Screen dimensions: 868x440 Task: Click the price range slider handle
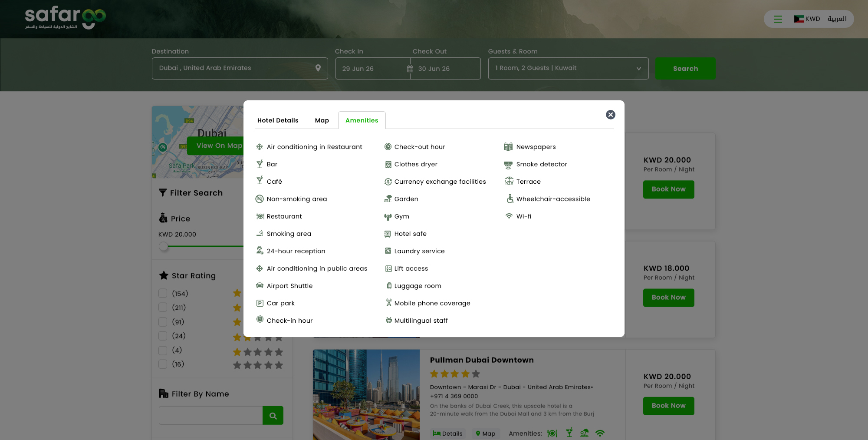click(164, 247)
